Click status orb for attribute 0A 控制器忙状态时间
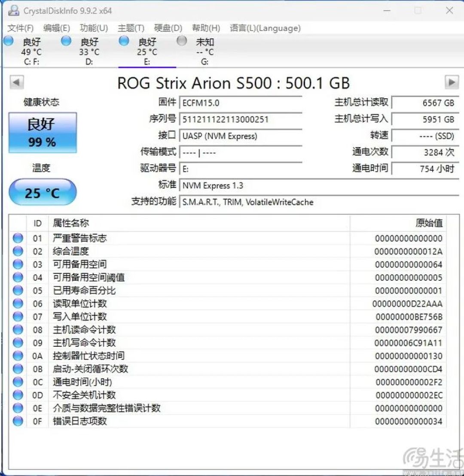 (x=18, y=355)
